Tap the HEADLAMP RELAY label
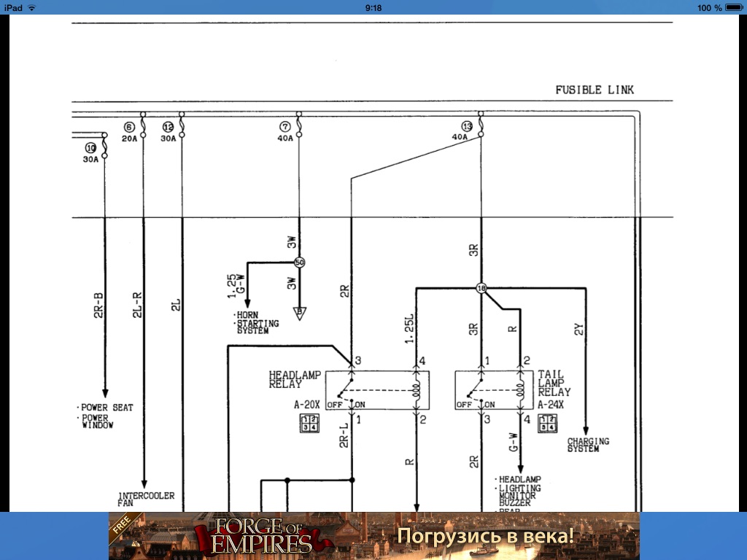Screen dimensions: 747x560 (295, 379)
